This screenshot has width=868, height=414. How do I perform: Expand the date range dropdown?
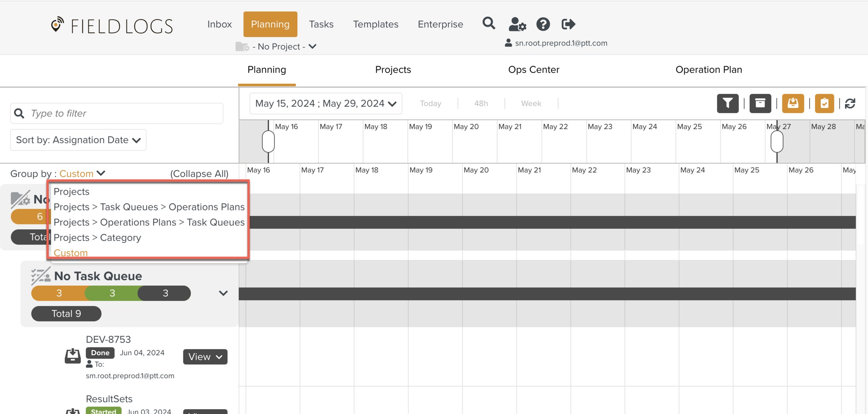[x=326, y=103]
